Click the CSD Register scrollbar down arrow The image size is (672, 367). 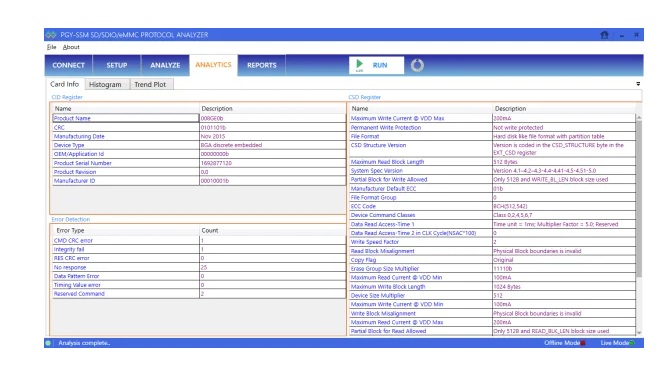[639, 333]
